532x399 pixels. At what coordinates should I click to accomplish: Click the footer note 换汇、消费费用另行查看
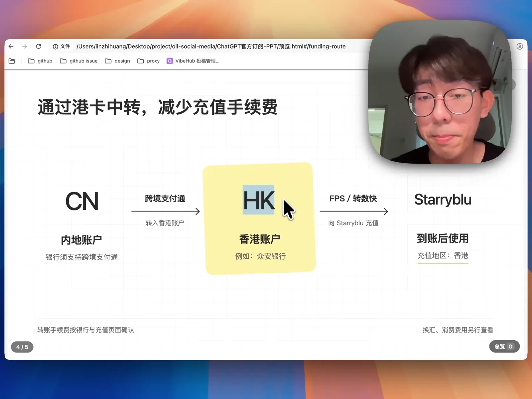coord(458,330)
